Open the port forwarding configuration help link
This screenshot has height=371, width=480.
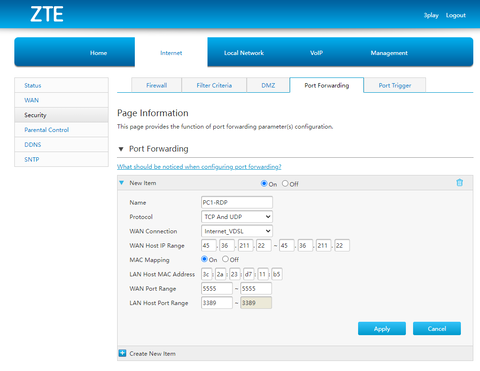pyautogui.click(x=199, y=167)
